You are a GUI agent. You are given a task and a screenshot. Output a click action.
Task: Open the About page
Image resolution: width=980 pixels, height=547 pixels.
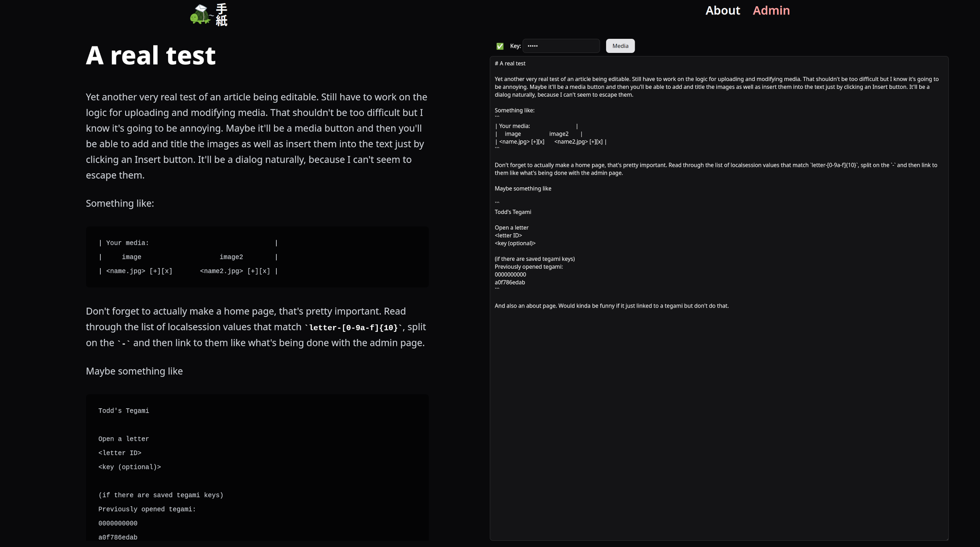point(722,11)
